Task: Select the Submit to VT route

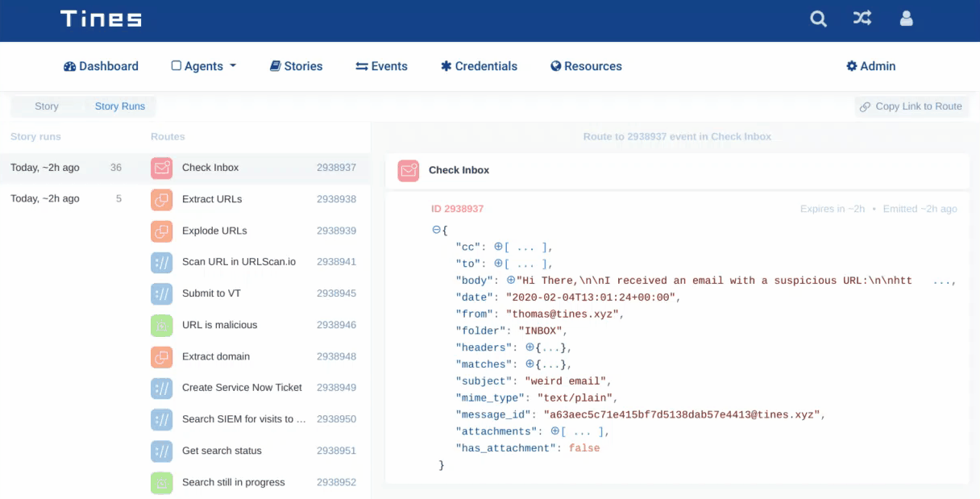Action: 254,293
